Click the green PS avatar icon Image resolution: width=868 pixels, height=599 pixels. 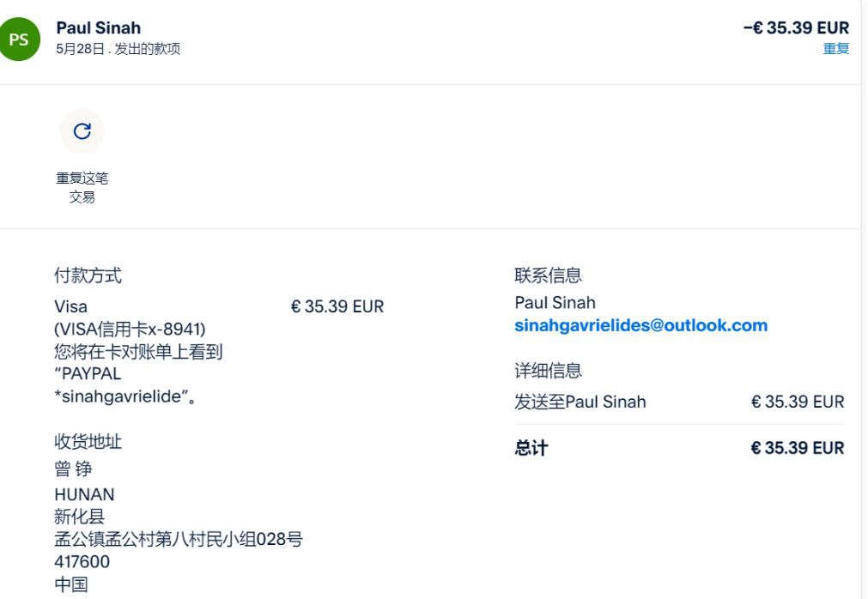tap(19, 39)
